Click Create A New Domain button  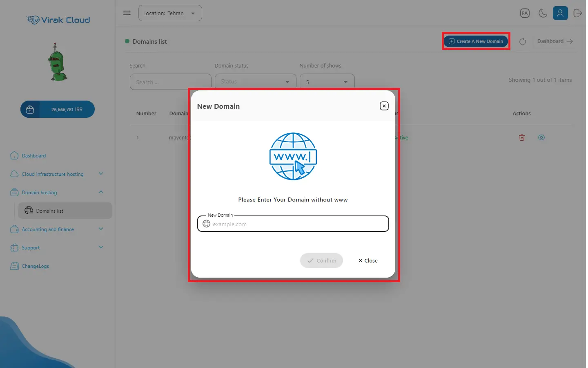476,41
